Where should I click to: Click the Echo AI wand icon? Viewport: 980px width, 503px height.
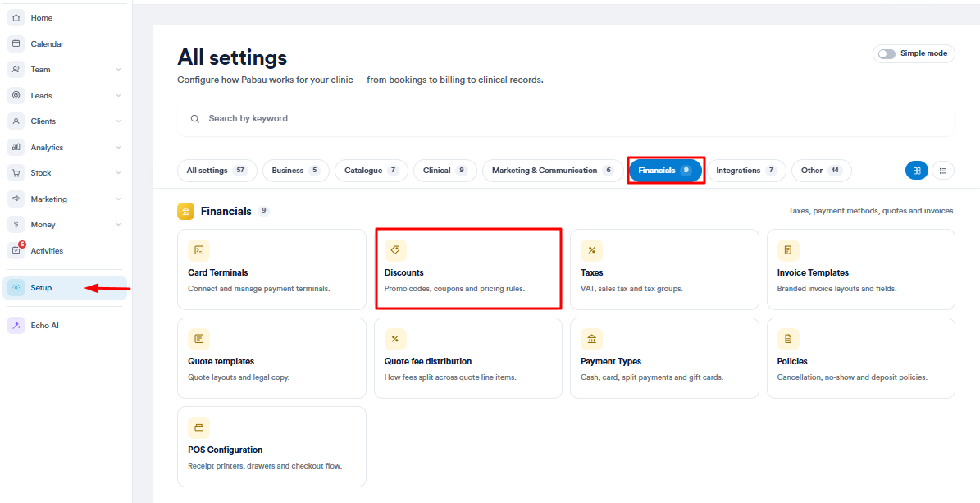[16, 325]
